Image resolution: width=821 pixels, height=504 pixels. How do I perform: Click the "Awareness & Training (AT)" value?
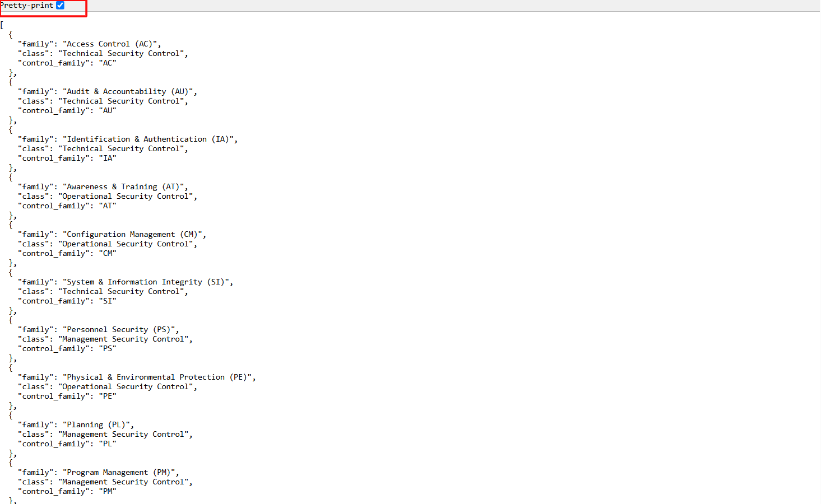[x=124, y=187]
